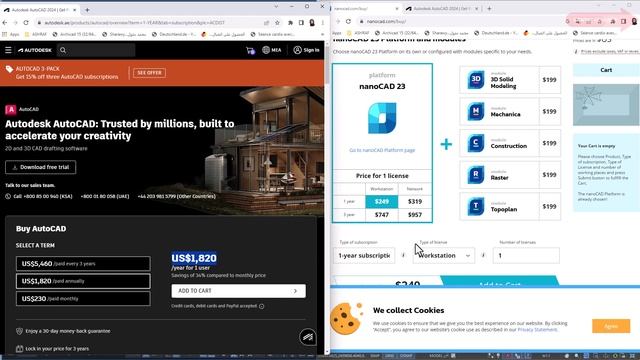Open side panel icon in Autodesk browser

301,23
